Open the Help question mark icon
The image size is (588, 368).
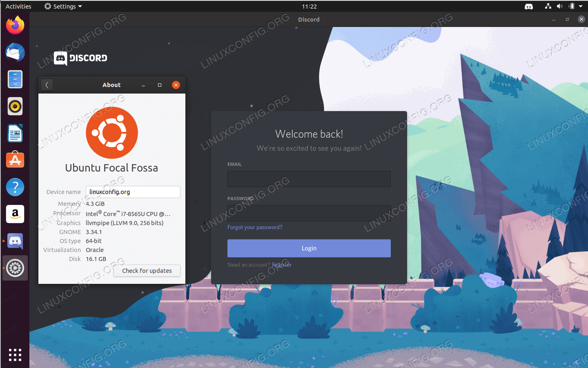(15, 187)
